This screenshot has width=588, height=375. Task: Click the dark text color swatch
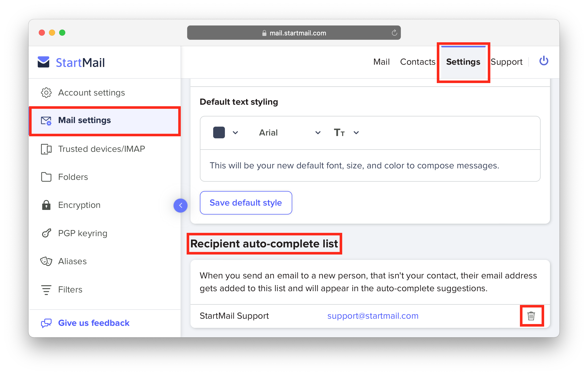coord(219,132)
